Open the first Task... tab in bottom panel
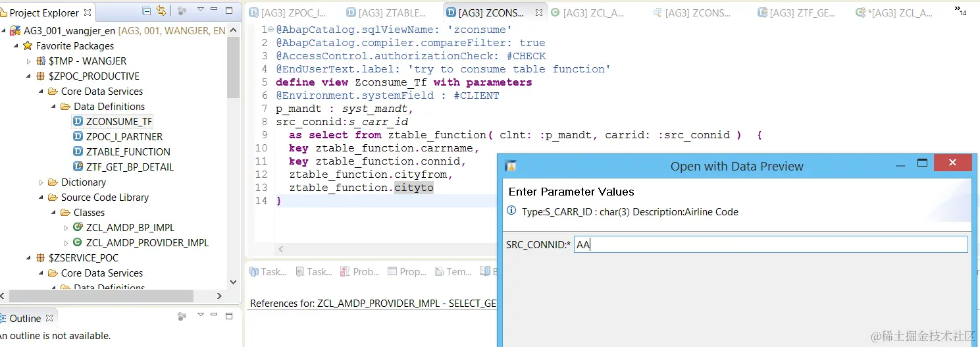Screen dimensions: 980x347 pyautogui.click(x=267, y=272)
